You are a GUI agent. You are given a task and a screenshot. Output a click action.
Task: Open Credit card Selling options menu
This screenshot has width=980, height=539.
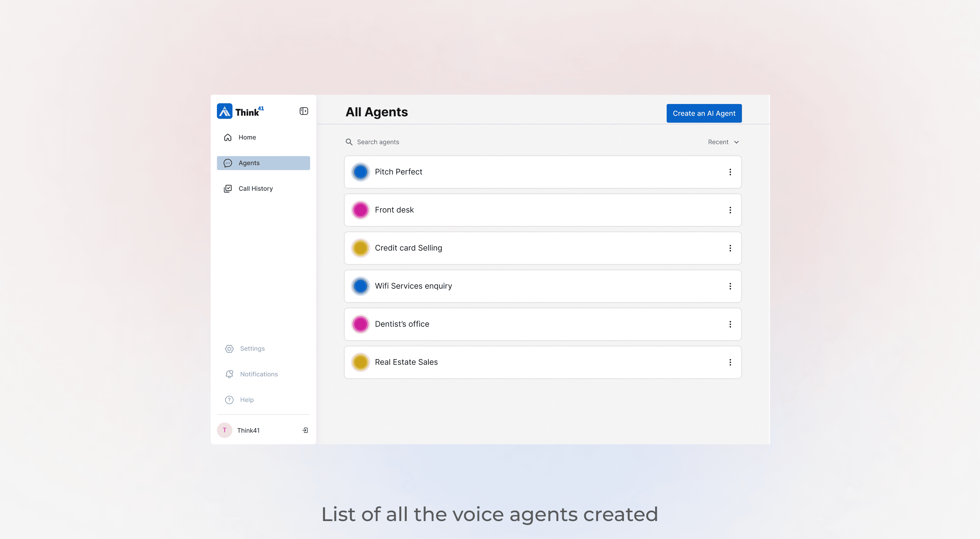[730, 248]
